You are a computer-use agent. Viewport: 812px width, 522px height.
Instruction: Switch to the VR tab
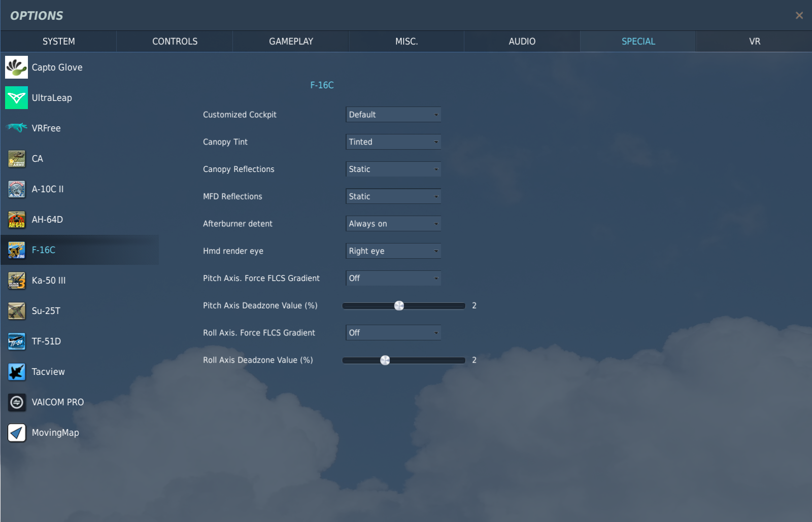pyautogui.click(x=755, y=41)
